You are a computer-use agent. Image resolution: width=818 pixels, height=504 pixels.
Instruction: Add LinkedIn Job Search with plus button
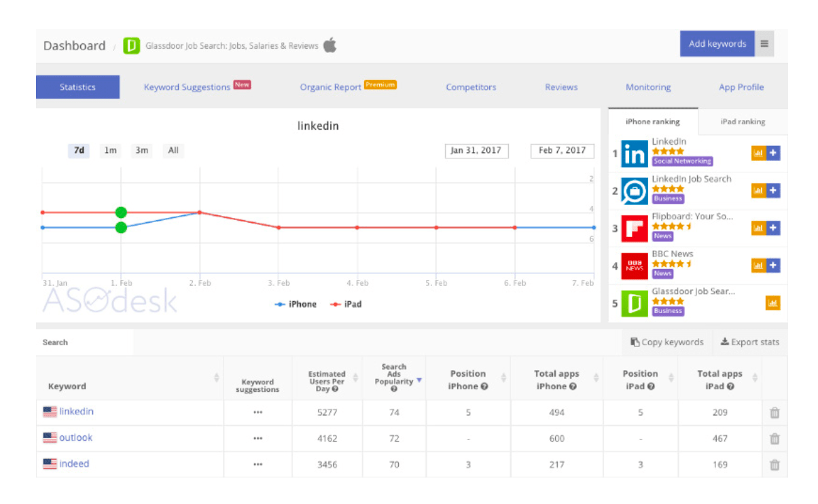(x=773, y=191)
